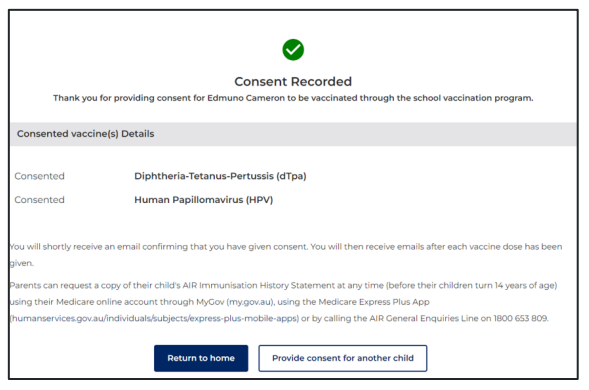Select the Human Papillomavirus (HPV) entry

tap(204, 200)
